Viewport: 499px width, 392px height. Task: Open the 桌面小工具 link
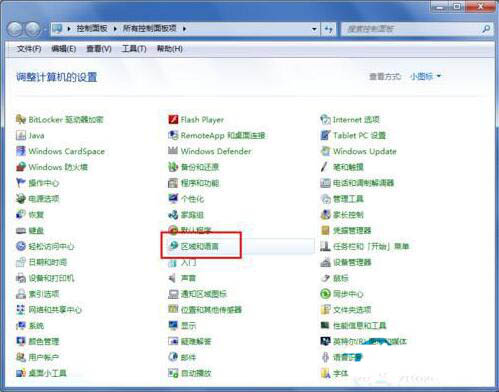tap(48, 373)
